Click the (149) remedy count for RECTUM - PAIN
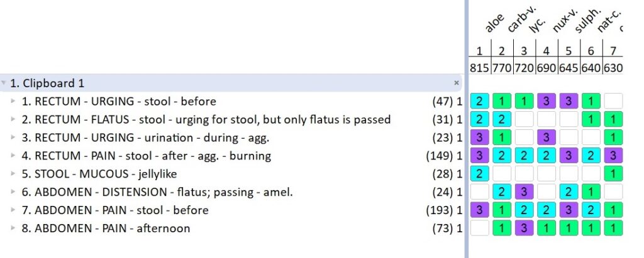 tap(438, 156)
